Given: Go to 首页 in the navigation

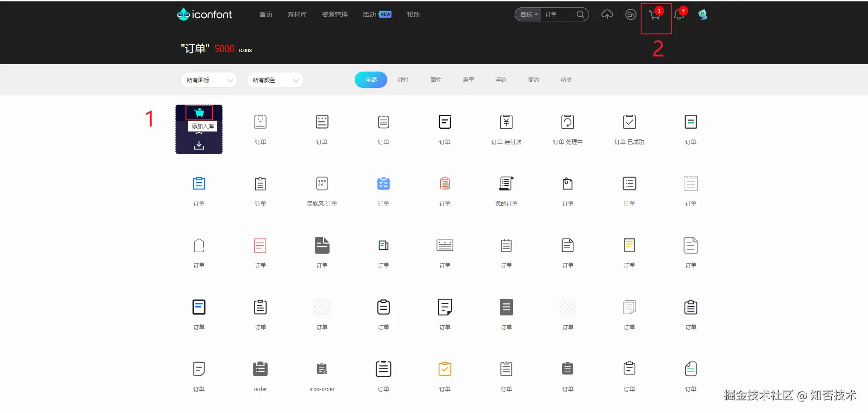Looking at the screenshot, I should (x=266, y=14).
